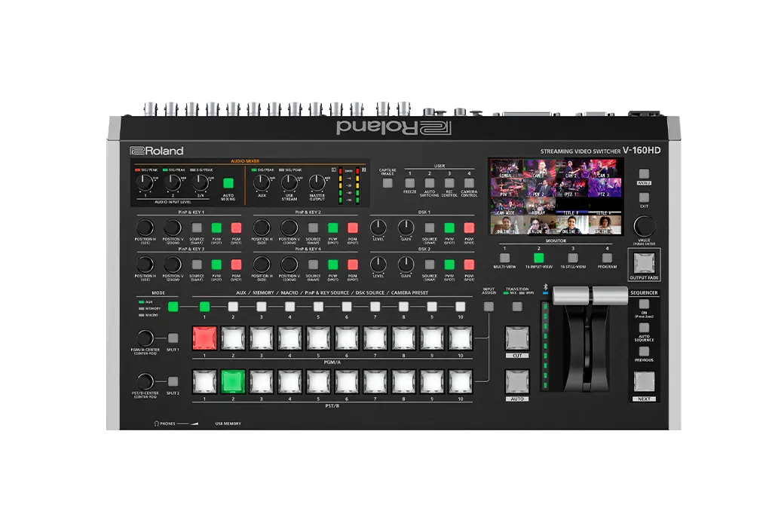Click the MASTER OUTPUT audio knob

(x=317, y=182)
